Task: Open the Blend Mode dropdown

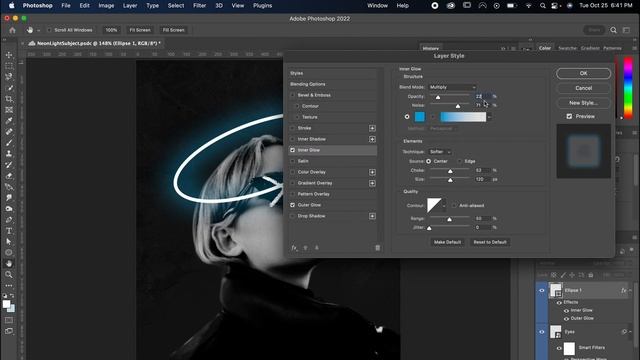Action: 452,87
